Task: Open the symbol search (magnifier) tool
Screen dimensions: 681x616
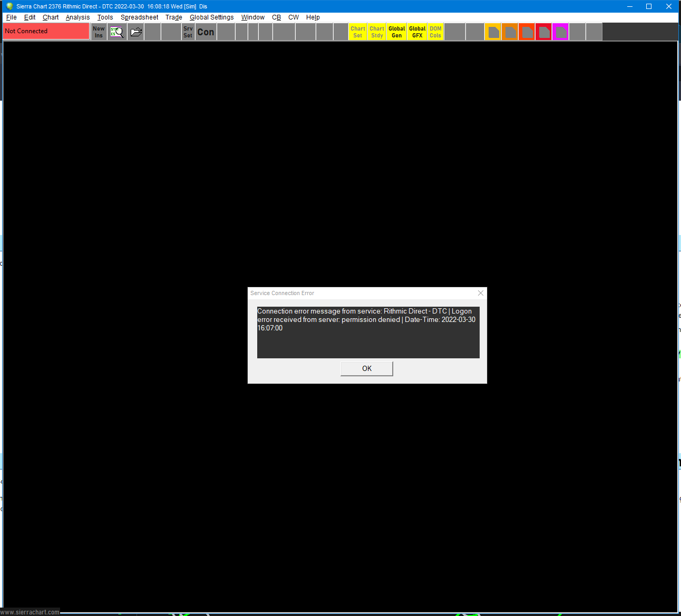Action: tap(117, 32)
